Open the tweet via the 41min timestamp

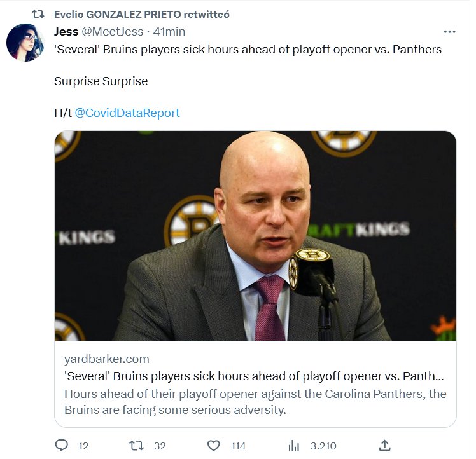(169, 32)
